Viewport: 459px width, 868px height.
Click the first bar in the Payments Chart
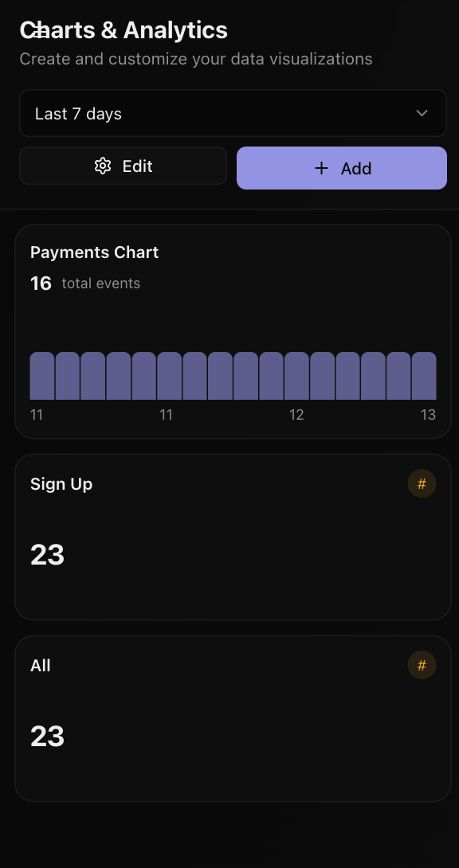tap(41, 374)
